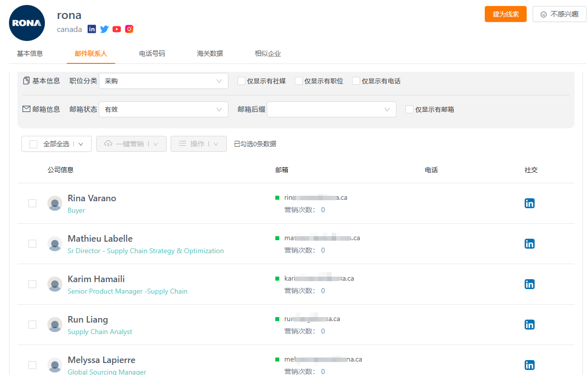Select Melyssa Lapierre's row checkbox
Viewport: 588px width, 375px height.
click(32, 365)
